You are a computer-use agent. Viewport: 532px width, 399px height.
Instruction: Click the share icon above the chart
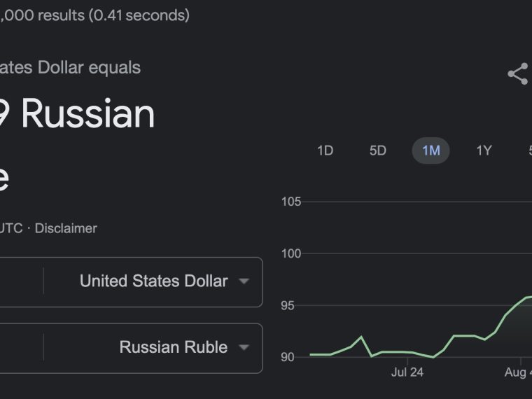pos(519,73)
